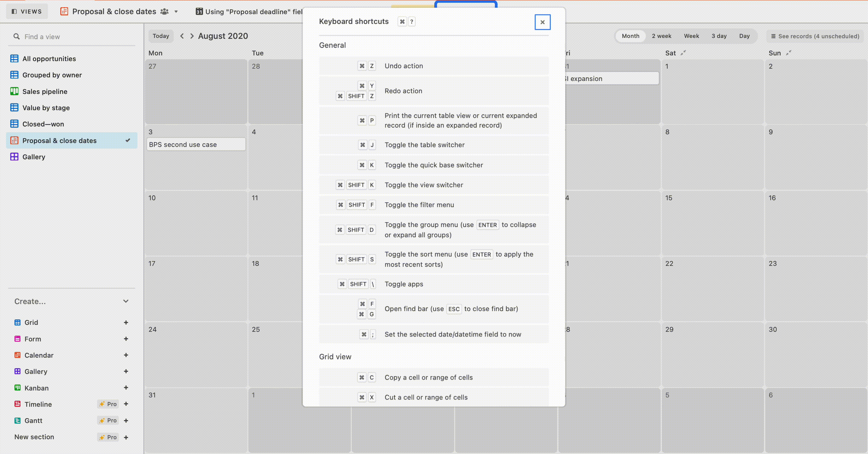This screenshot has width=868, height=454.
Task: Switch calendar to Month view
Action: [630, 36]
